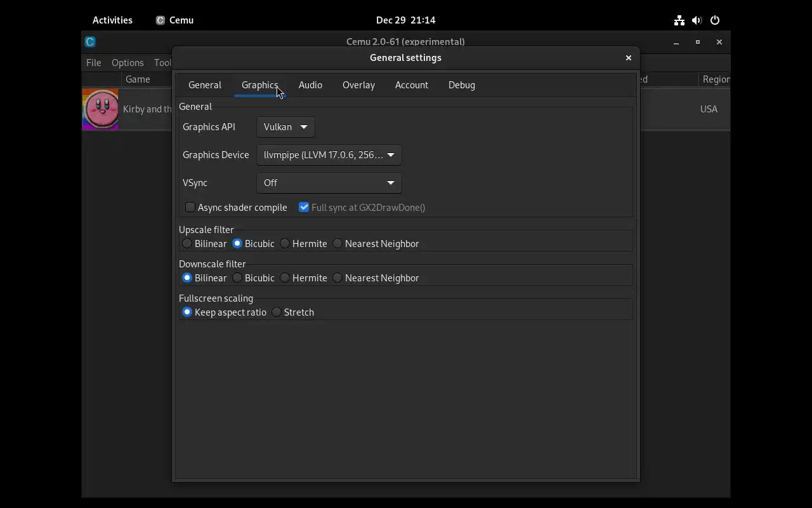
Task: Open the Activities overview
Action: 112,20
